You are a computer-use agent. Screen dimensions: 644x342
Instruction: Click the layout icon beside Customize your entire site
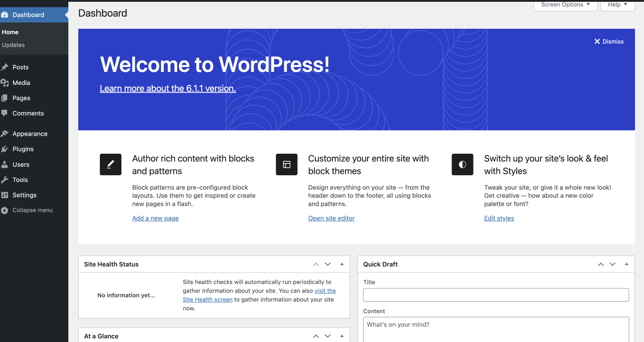(286, 164)
